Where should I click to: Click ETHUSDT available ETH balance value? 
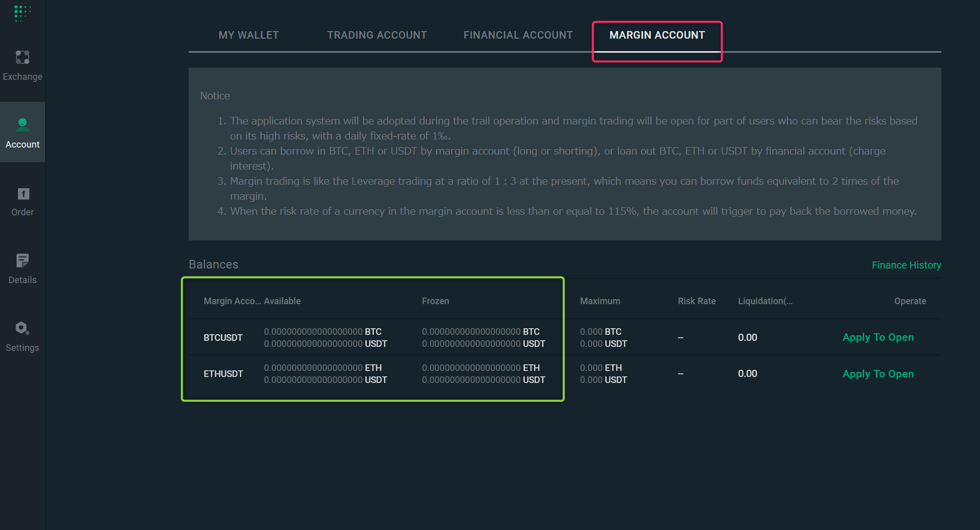(323, 368)
